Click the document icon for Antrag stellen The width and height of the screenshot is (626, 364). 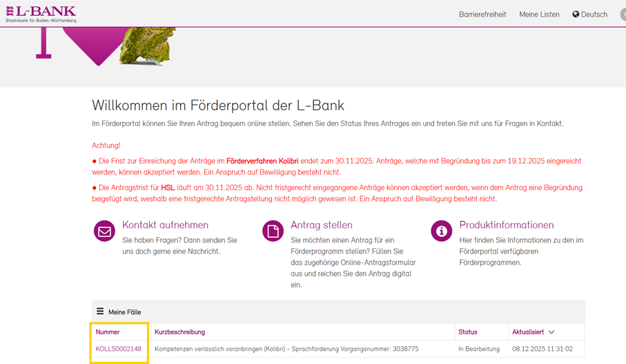[x=273, y=232]
